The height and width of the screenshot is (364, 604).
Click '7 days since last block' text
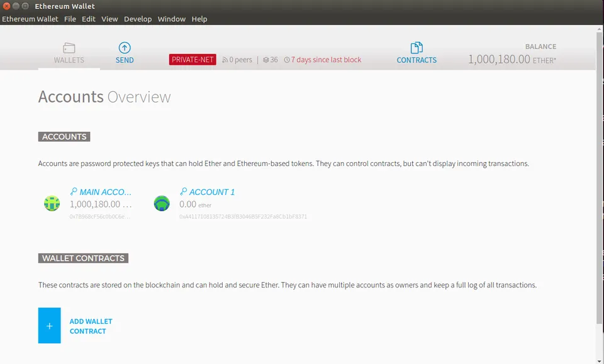[326, 60]
